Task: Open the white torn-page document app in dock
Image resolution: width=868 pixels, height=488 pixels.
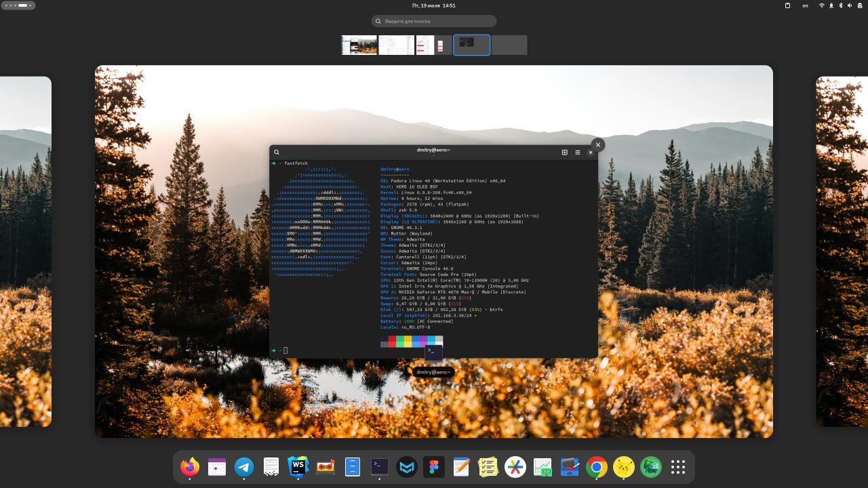Action: [271, 466]
